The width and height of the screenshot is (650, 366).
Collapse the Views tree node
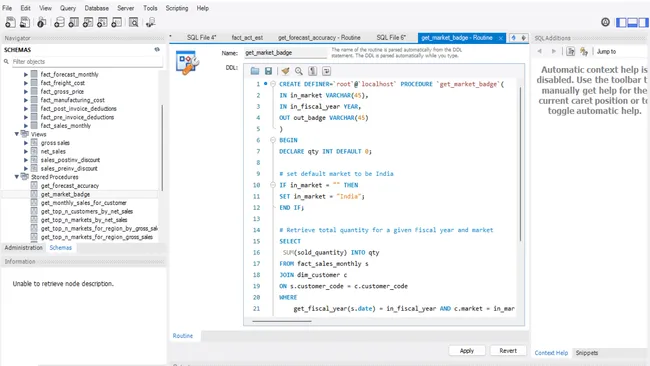tap(17, 134)
